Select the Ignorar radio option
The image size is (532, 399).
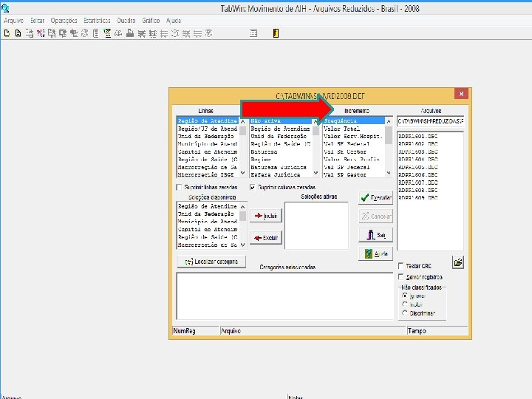404,296
